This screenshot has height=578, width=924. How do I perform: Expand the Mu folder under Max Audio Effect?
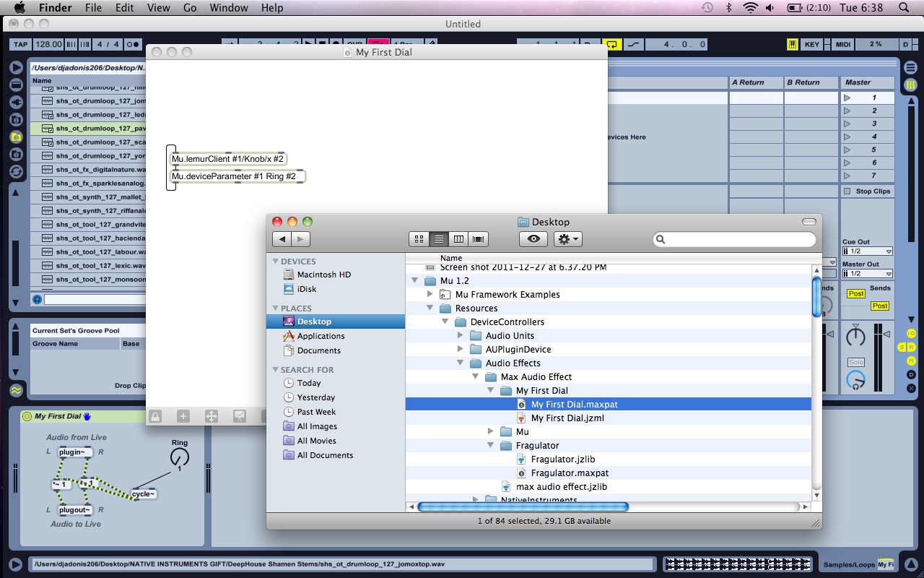pyautogui.click(x=491, y=431)
